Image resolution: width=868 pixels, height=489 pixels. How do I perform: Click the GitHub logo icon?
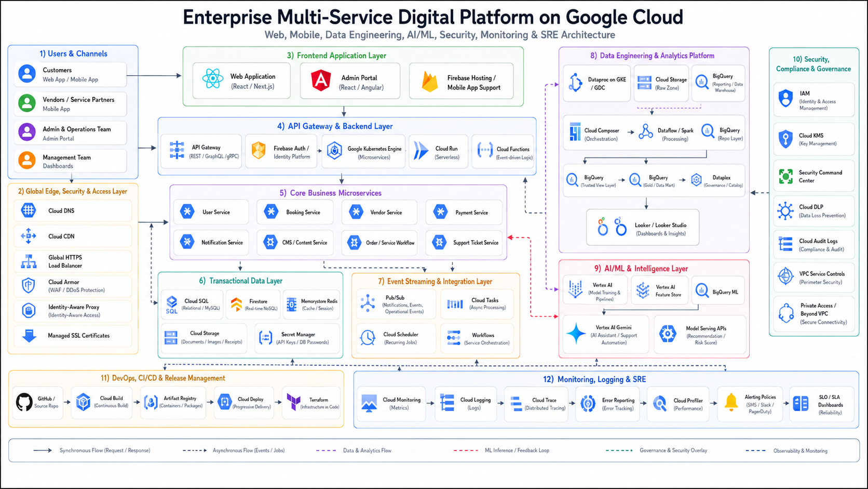click(x=24, y=402)
